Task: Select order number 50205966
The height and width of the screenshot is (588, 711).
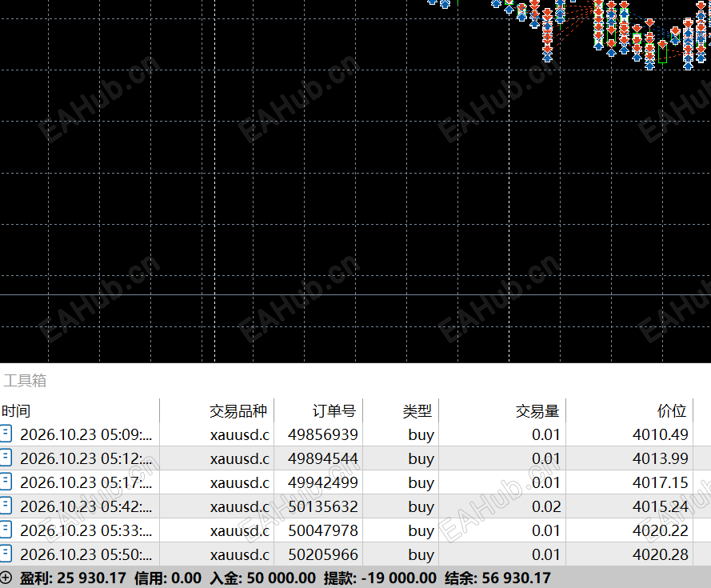Action: click(x=323, y=555)
